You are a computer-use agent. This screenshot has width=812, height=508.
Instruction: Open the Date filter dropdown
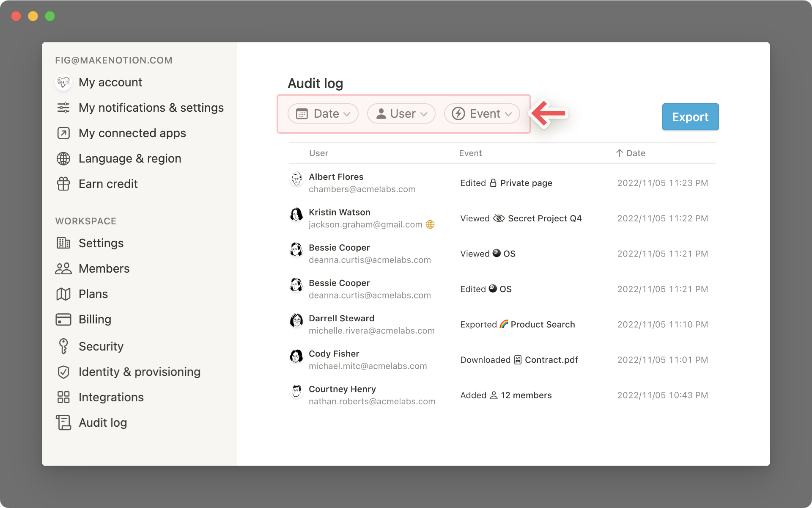click(323, 113)
